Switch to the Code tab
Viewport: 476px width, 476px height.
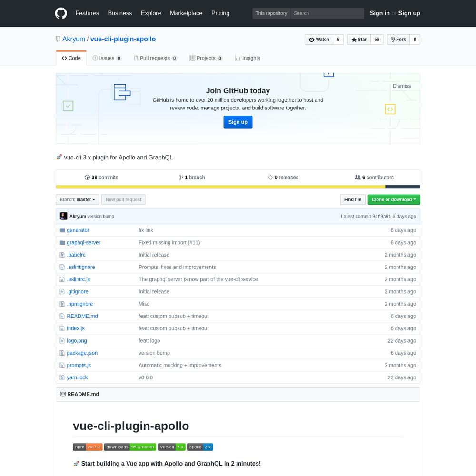(71, 58)
